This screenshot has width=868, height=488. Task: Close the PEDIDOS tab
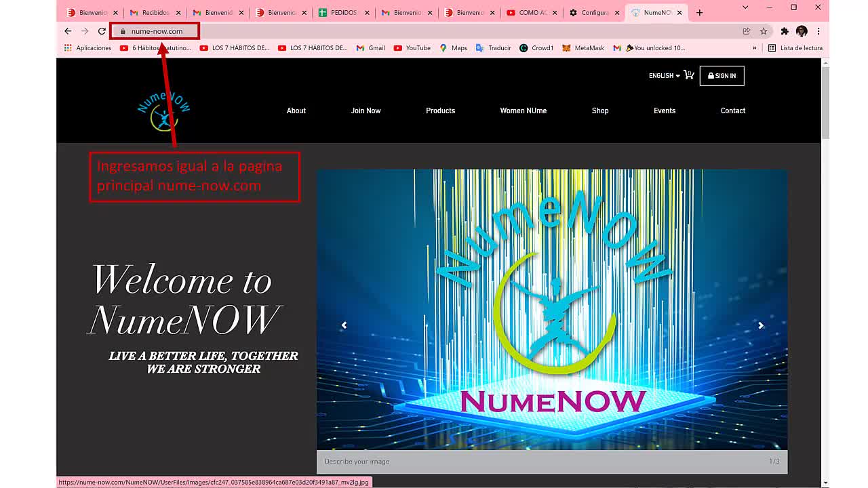click(x=367, y=12)
